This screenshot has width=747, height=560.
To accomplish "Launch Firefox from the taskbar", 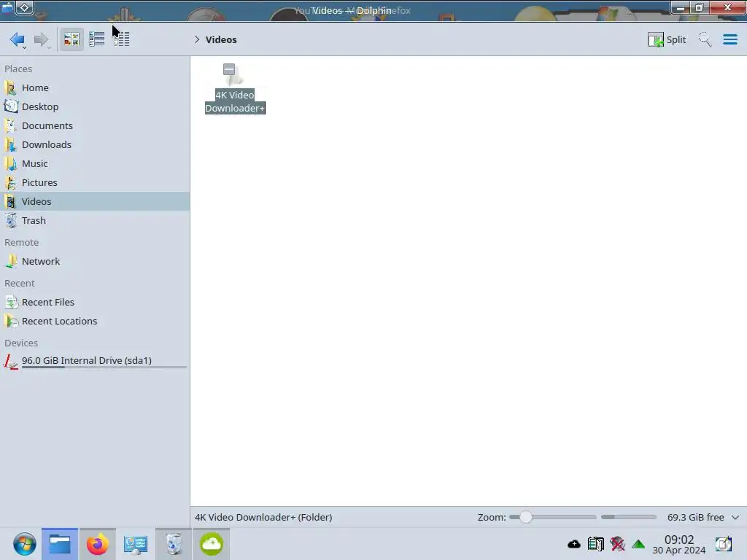I will [97, 544].
